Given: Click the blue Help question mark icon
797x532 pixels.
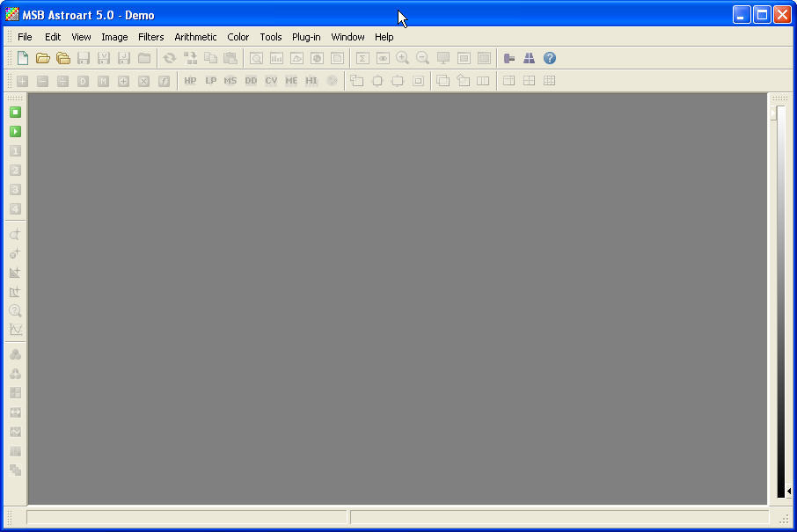Looking at the screenshot, I should [550, 59].
